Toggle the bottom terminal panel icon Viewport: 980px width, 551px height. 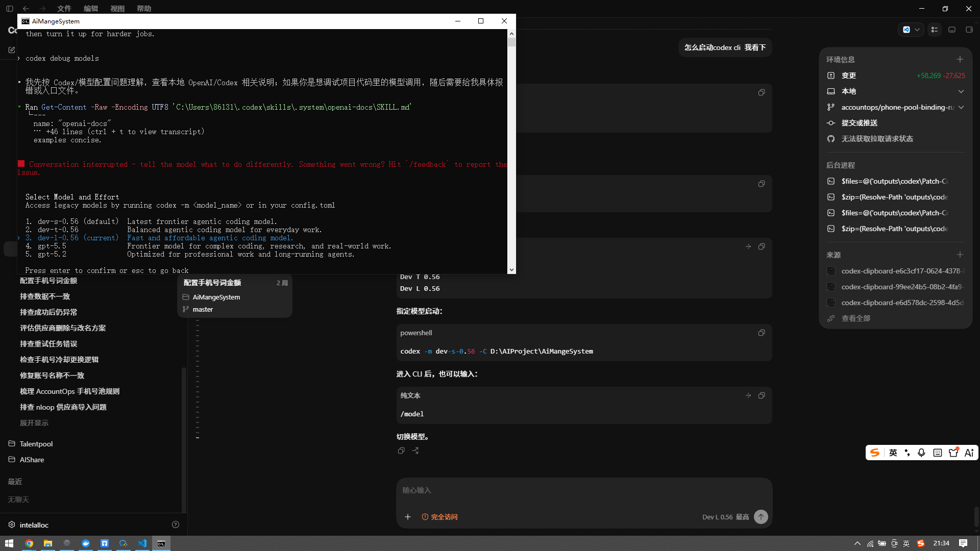pos(952,30)
